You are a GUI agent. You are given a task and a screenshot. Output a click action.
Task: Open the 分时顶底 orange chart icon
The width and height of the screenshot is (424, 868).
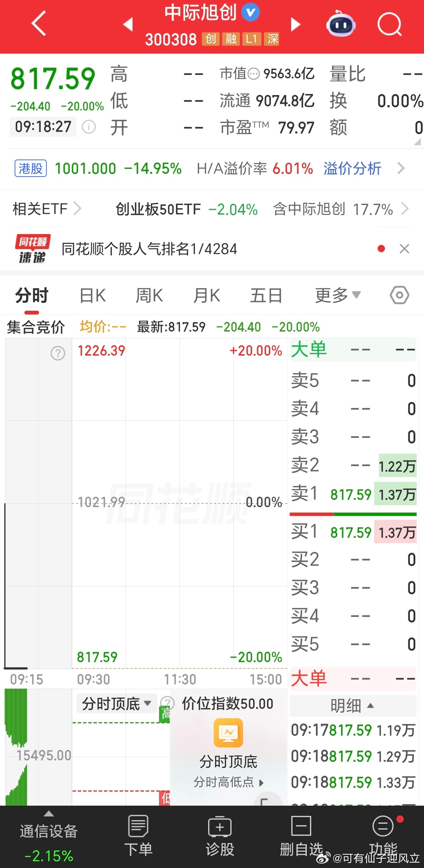pos(228,733)
